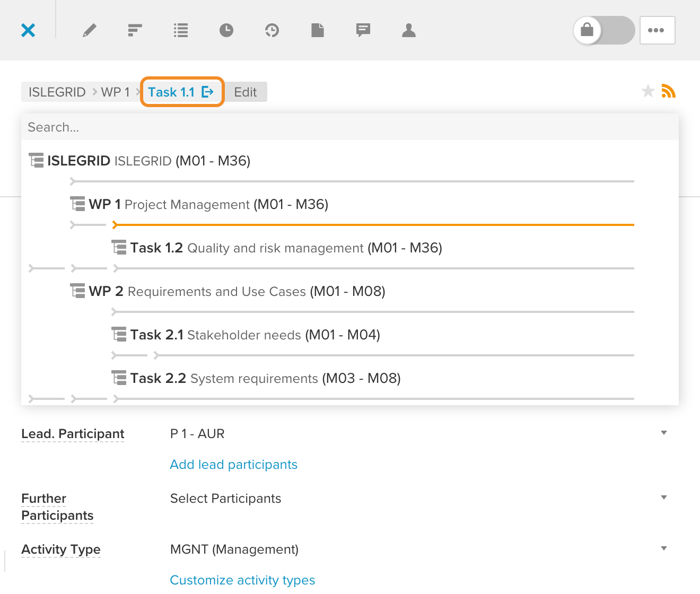Click the Task 1.1 breadcrumb item
700x594 pixels.
(181, 92)
